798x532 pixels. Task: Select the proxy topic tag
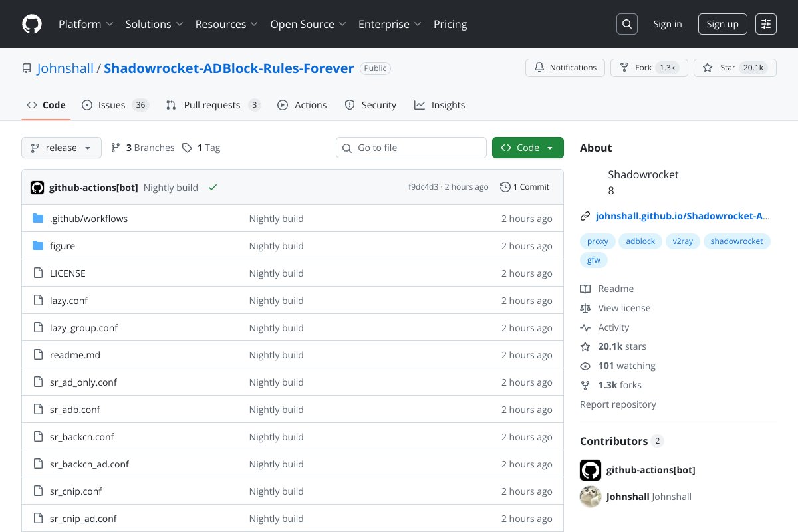click(x=598, y=241)
